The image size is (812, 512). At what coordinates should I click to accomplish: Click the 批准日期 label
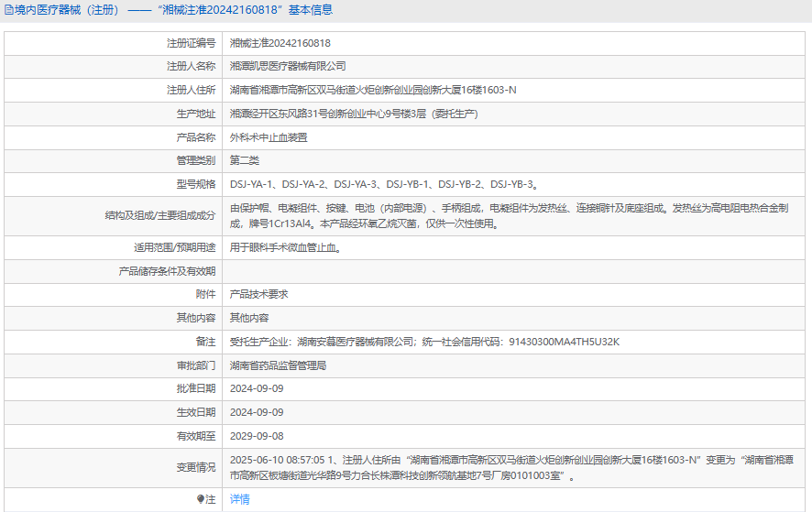196,388
